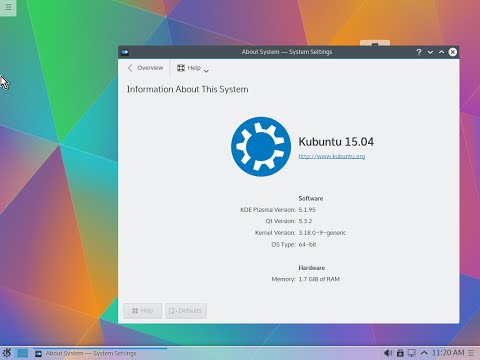Viewport: 480px width, 360px height.
Task: Click the System Settings titlebar app icon
Action: coord(125,52)
